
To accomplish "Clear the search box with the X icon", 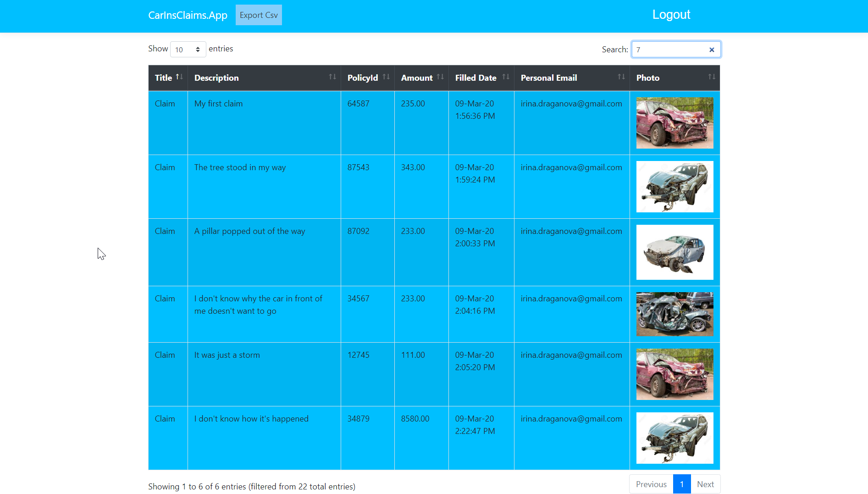I will tap(712, 50).
